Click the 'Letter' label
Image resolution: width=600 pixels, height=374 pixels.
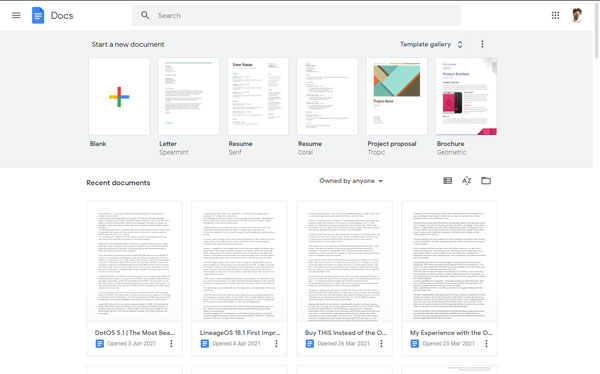pyautogui.click(x=168, y=144)
